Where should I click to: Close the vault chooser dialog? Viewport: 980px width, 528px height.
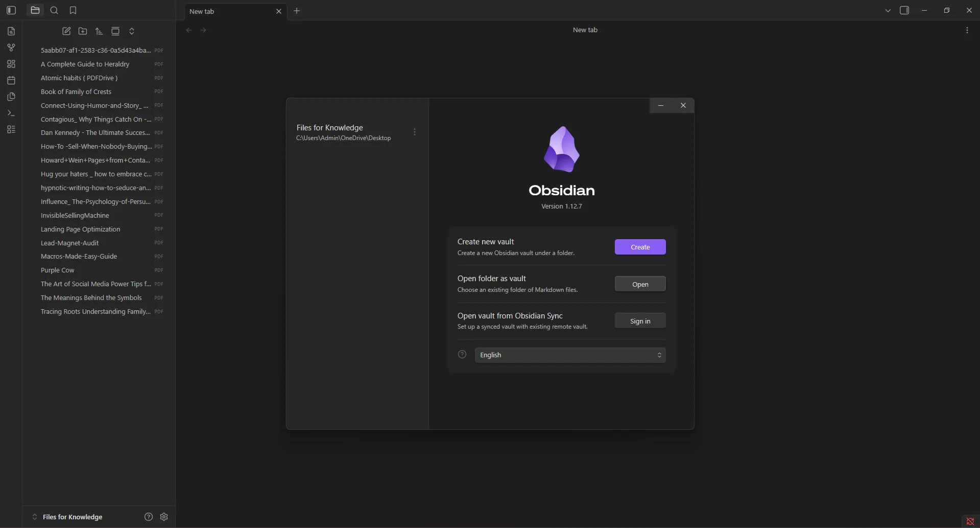(x=683, y=105)
